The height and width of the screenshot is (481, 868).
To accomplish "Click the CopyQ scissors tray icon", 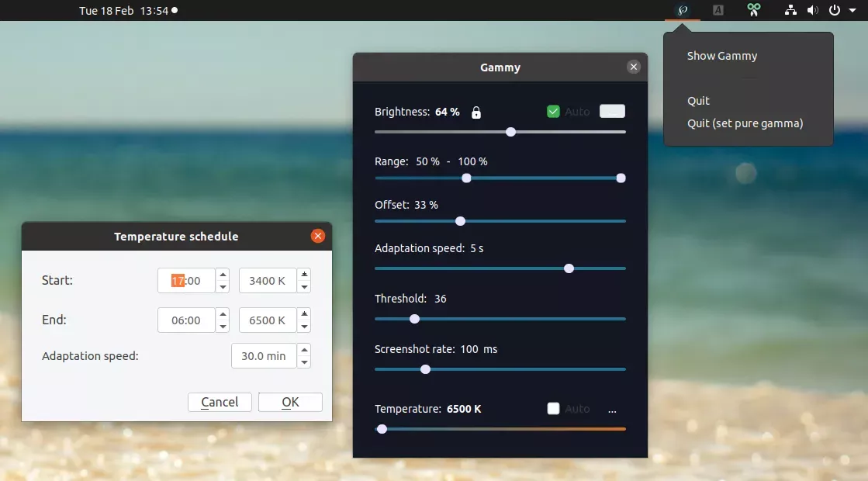I will [753, 10].
